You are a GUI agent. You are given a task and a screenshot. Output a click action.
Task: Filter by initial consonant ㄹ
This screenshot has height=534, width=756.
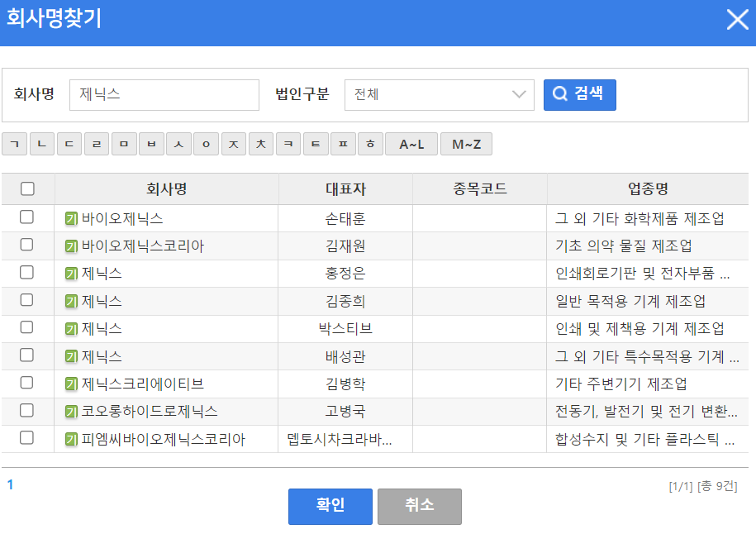(97, 144)
